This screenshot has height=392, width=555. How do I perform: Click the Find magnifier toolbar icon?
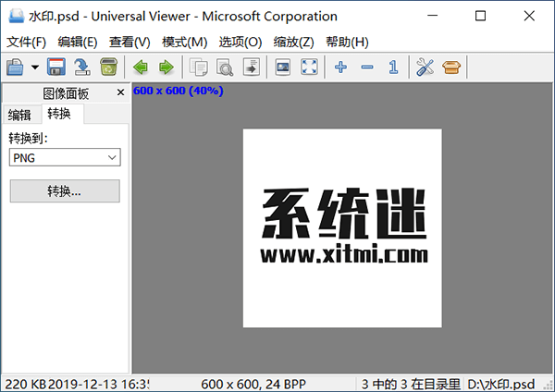tap(225, 67)
